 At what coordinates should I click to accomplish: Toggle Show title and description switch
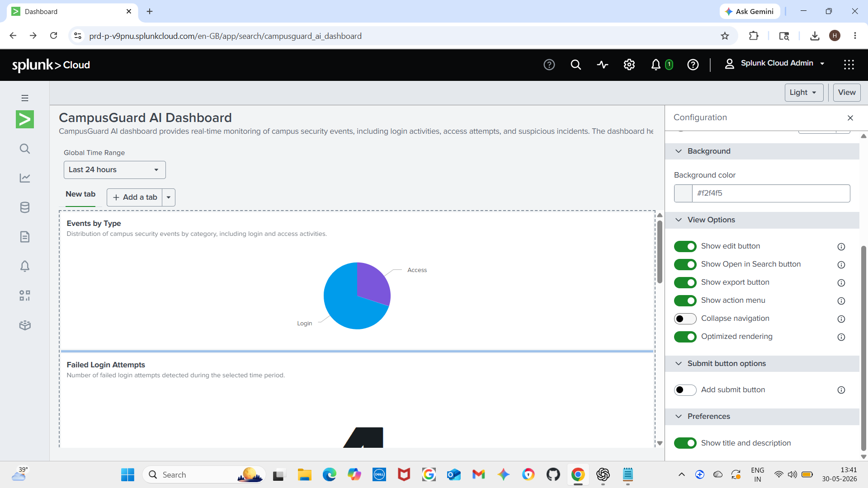[x=685, y=443]
